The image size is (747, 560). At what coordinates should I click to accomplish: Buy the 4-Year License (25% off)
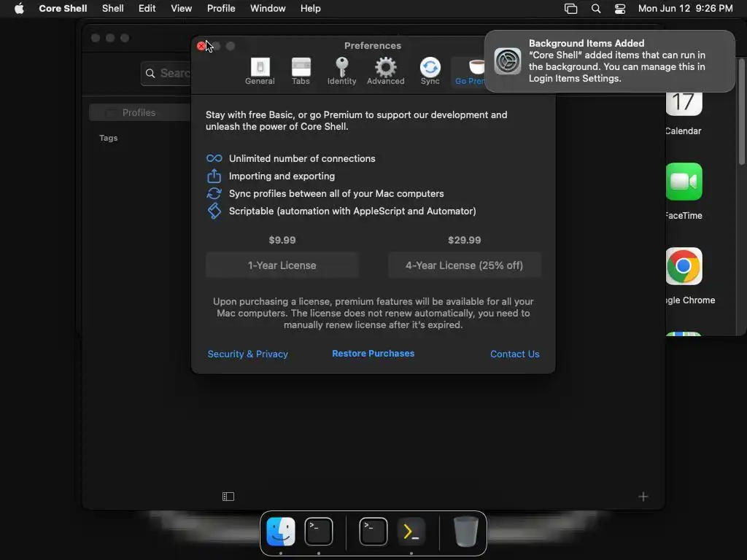(x=464, y=265)
